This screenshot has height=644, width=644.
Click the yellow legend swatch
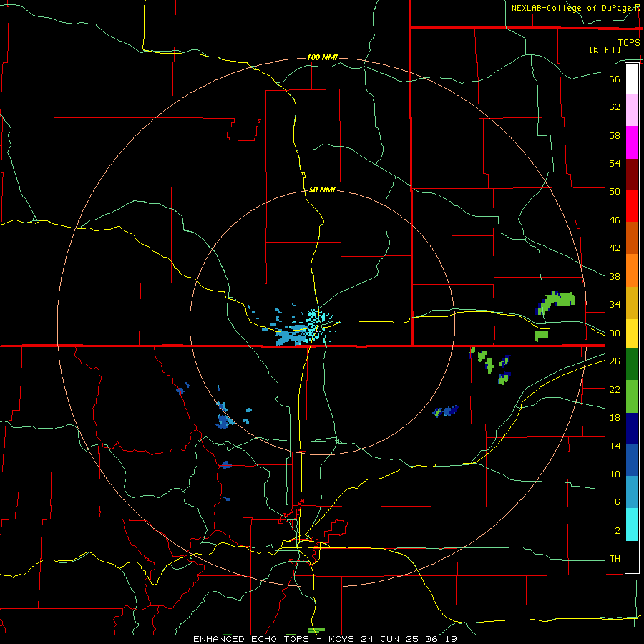point(632,333)
